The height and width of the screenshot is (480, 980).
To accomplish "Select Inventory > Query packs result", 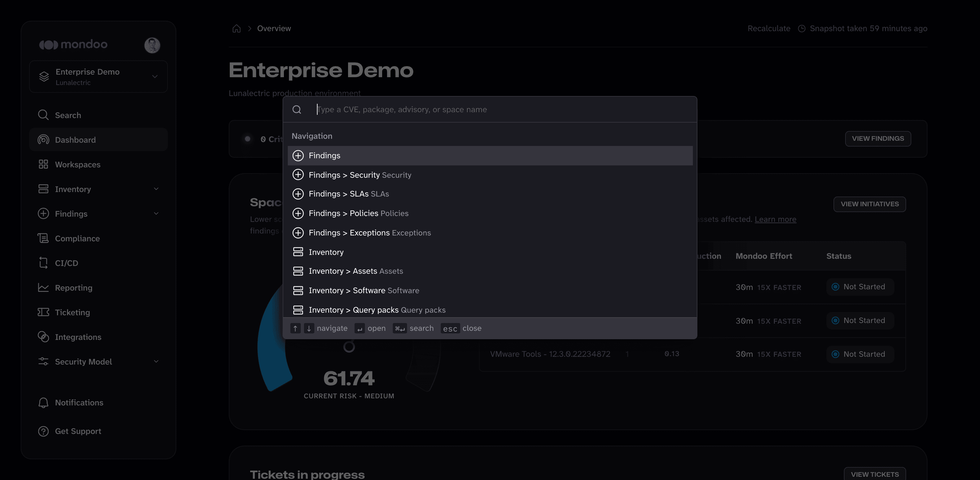I will pyautogui.click(x=490, y=310).
